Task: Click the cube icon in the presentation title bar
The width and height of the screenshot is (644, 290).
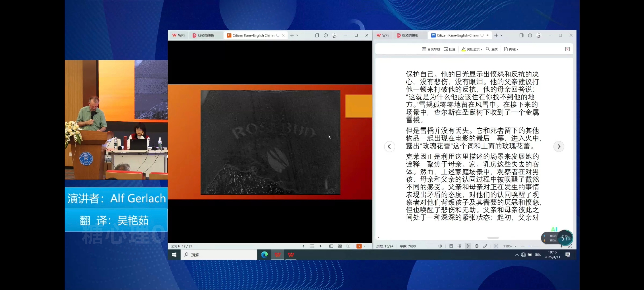Action: point(326,35)
